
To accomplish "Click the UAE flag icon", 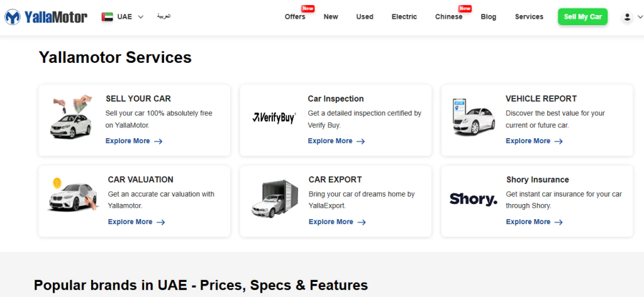I will 107,17.
